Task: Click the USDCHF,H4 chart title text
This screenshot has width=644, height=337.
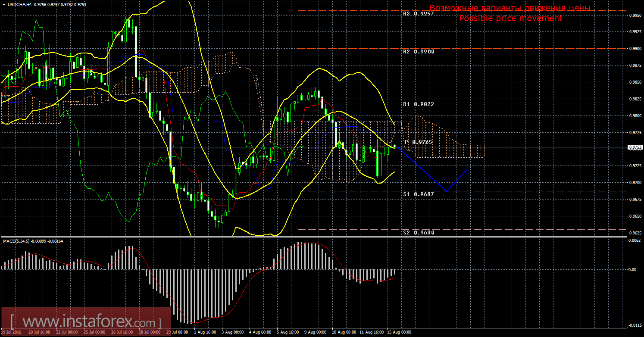Action: tap(19, 4)
